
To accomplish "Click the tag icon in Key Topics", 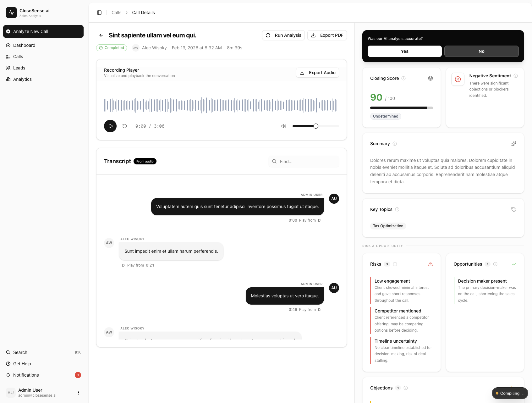I will (x=513, y=209).
